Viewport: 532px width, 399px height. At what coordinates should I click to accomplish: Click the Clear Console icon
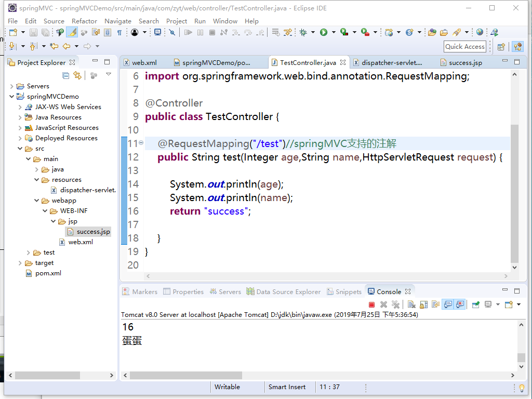[411, 305]
